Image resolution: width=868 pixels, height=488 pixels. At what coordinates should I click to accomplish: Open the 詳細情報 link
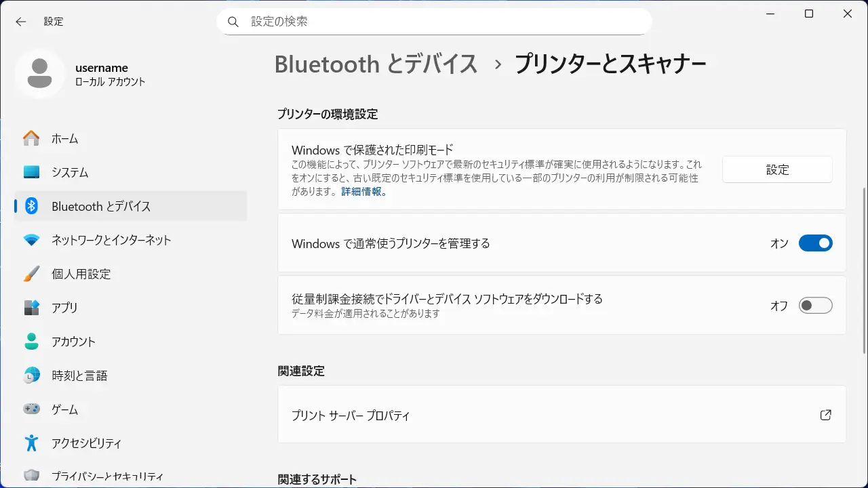click(364, 192)
